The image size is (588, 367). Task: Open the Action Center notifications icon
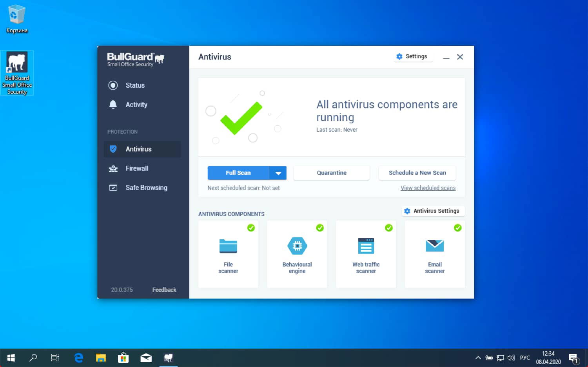[574, 358]
